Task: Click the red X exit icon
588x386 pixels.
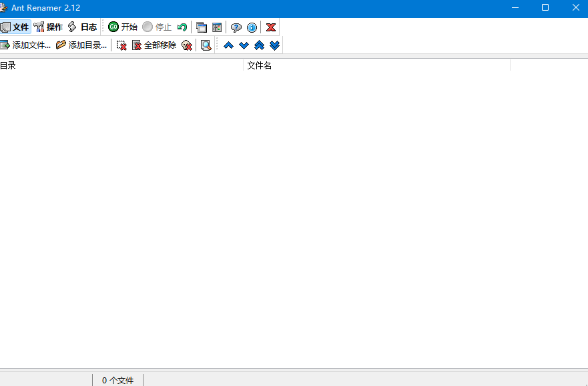Action: click(x=271, y=27)
